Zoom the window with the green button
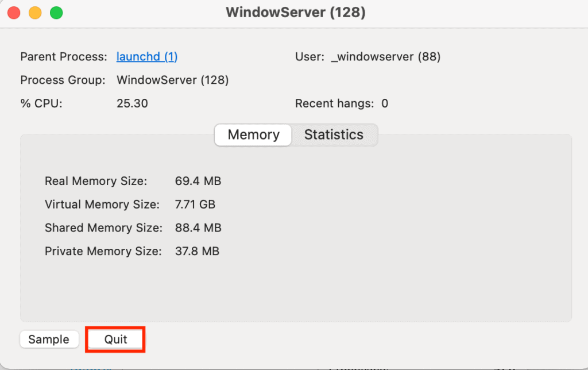This screenshot has height=370, width=588. [56, 13]
